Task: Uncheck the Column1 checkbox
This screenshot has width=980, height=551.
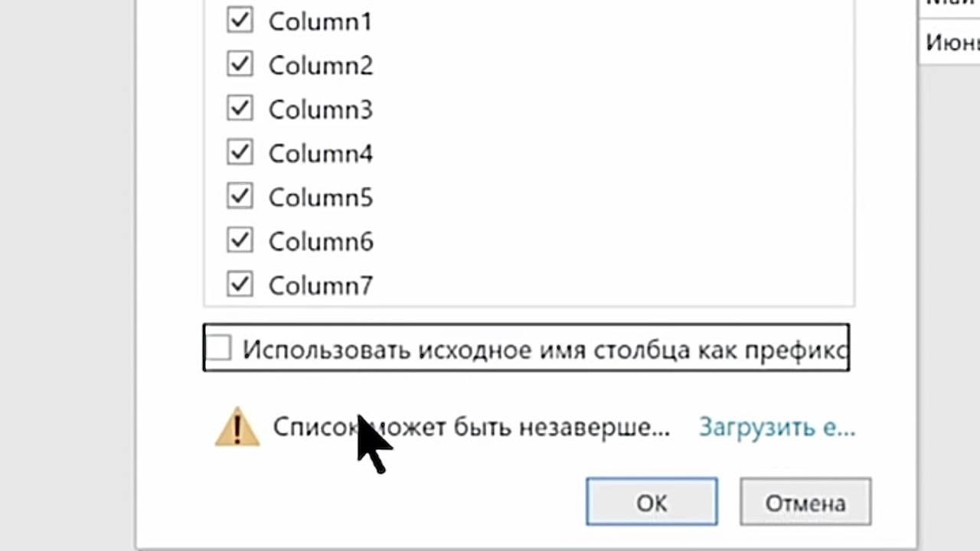Action: [240, 21]
